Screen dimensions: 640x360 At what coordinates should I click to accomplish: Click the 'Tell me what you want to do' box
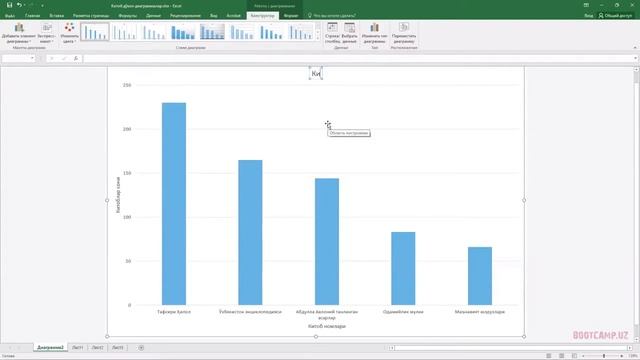[331, 16]
